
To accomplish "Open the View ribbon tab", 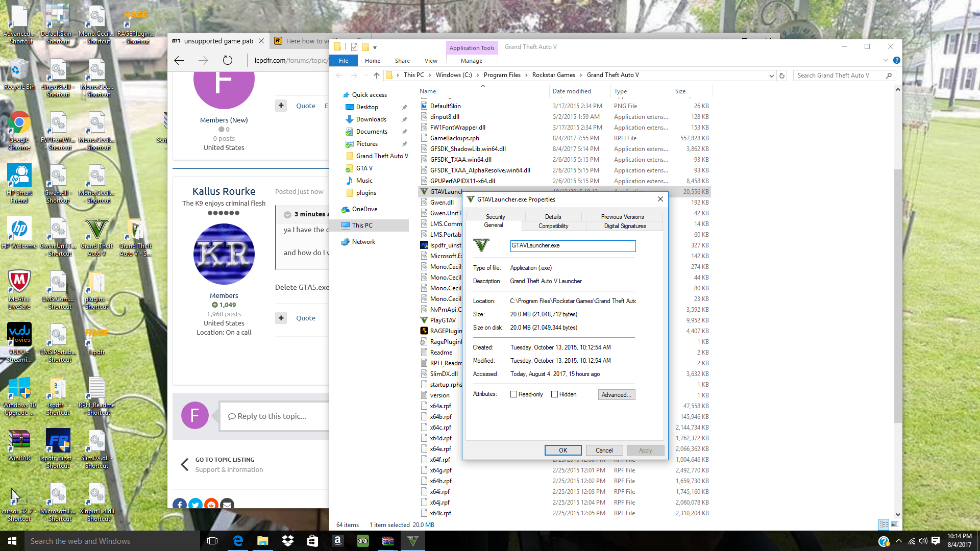I will [431, 61].
